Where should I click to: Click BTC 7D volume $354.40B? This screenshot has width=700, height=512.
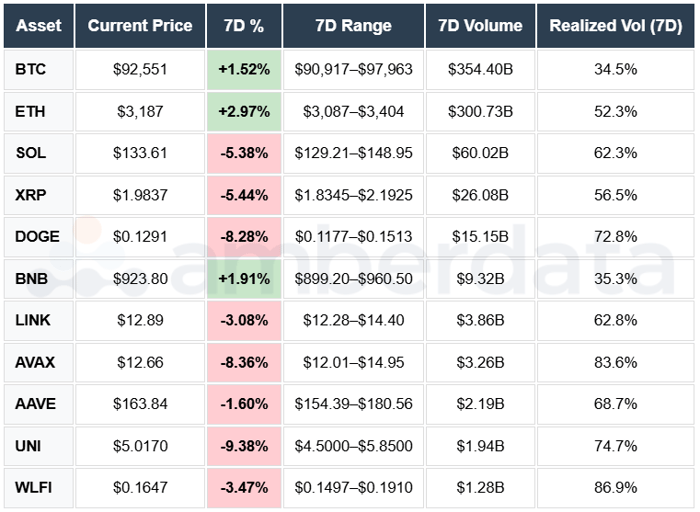coord(480,70)
